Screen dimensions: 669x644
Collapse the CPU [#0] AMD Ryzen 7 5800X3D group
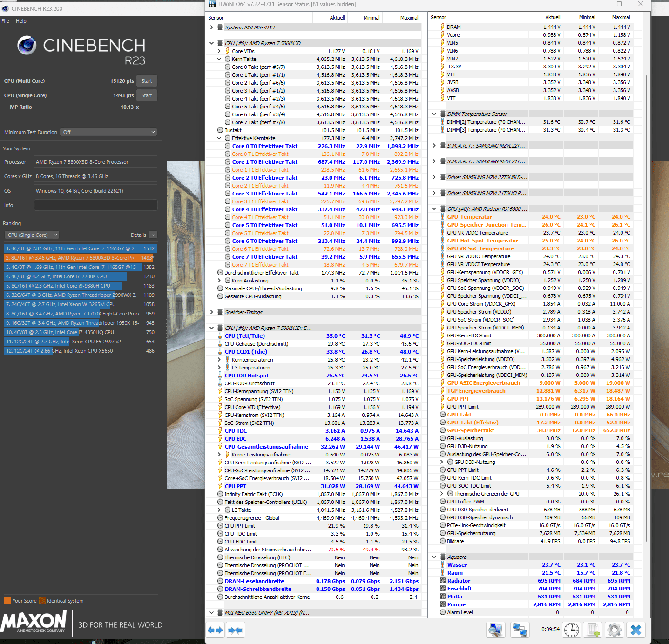click(212, 43)
